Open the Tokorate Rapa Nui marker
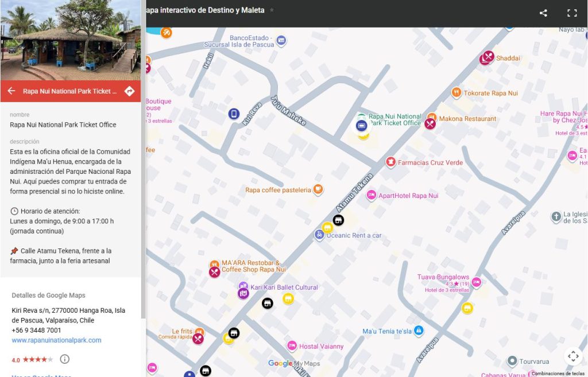This screenshot has height=377, width=588. pos(456,92)
